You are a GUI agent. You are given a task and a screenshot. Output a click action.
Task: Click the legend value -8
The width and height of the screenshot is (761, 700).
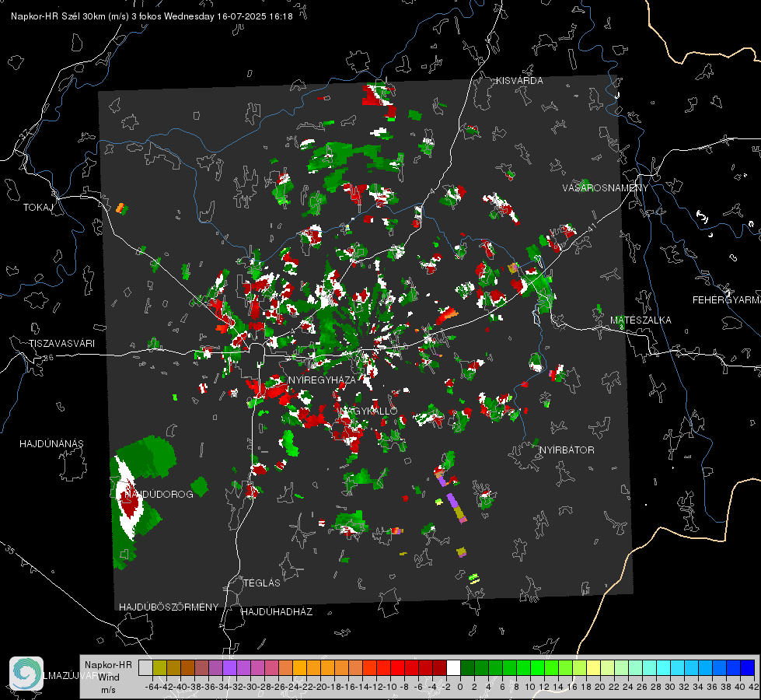403,687
